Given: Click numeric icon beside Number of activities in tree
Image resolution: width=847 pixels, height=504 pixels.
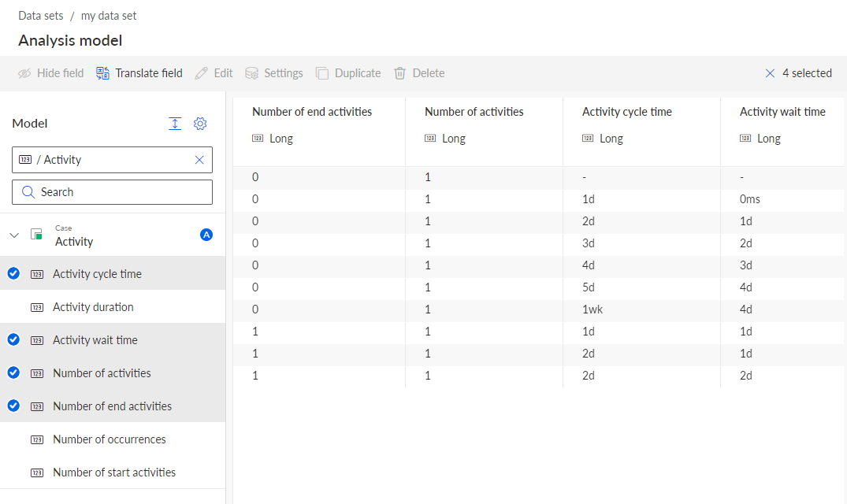Looking at the screenshot, I should click(x=37, y=373).
